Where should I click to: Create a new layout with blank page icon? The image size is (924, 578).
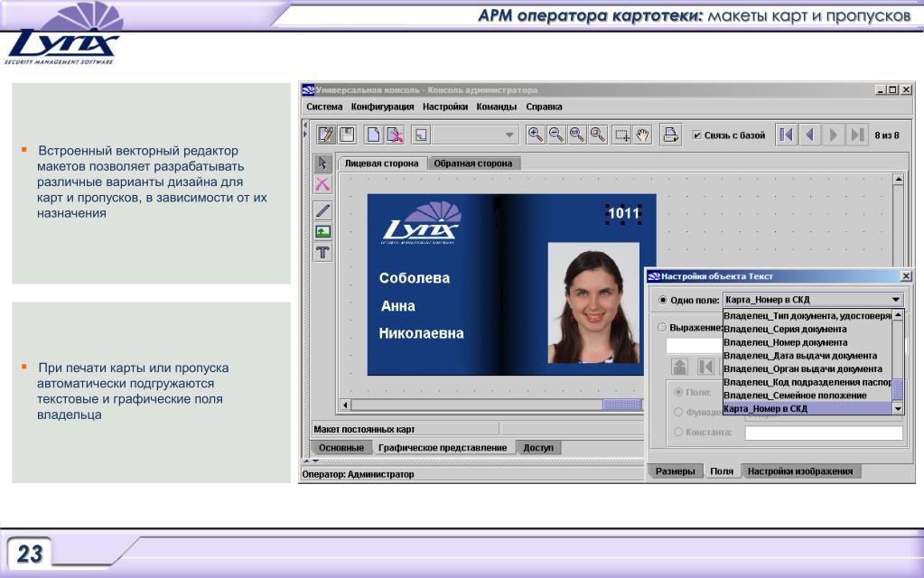click(373, 135)
